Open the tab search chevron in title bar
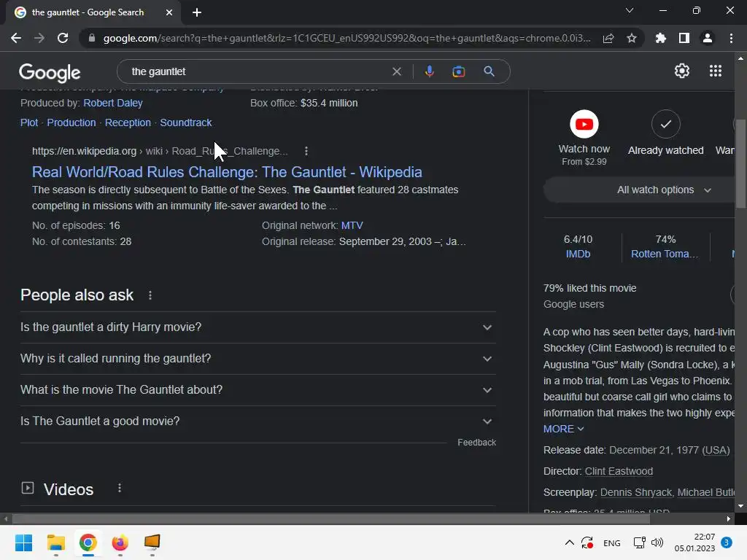This screenshot has height=560, width=747. [x=630, y=10]
